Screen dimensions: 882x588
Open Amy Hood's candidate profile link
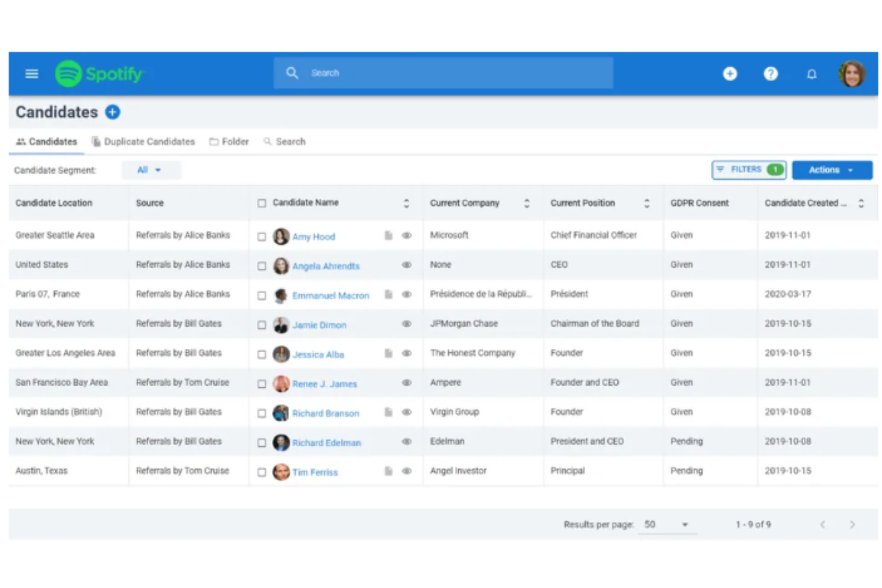(x=313, y=237)
